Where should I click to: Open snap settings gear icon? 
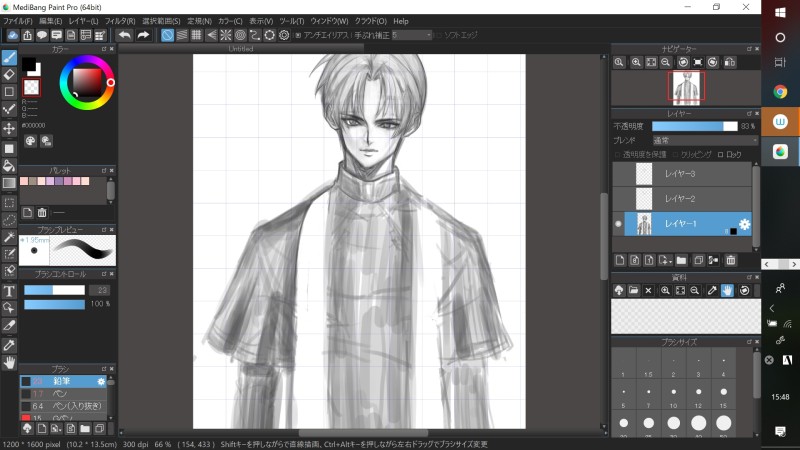(284, 35)
